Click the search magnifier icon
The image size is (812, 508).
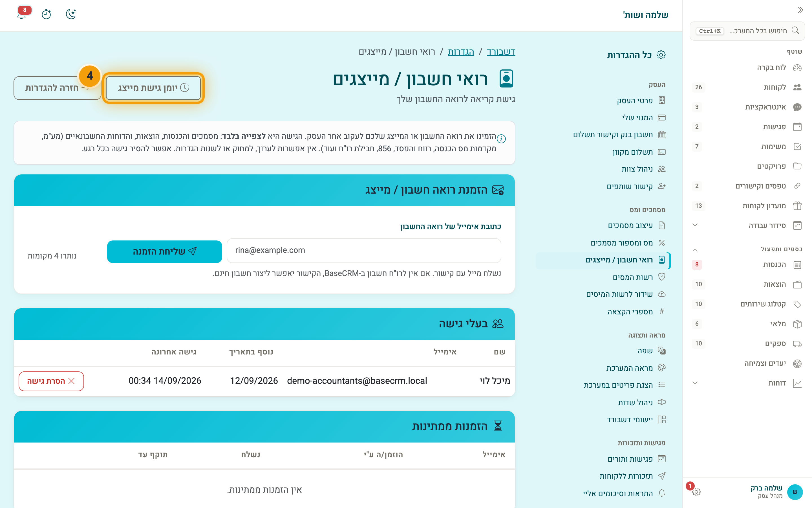[x=796, y=30]
